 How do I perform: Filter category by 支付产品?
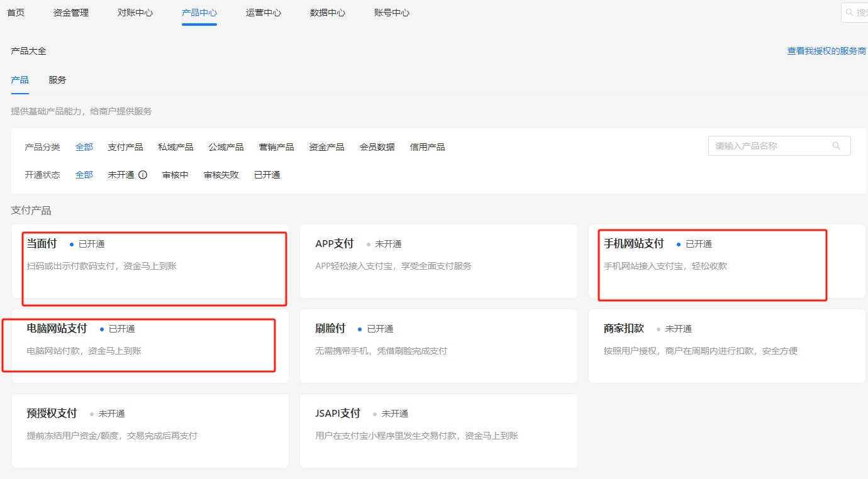point(126,147)
